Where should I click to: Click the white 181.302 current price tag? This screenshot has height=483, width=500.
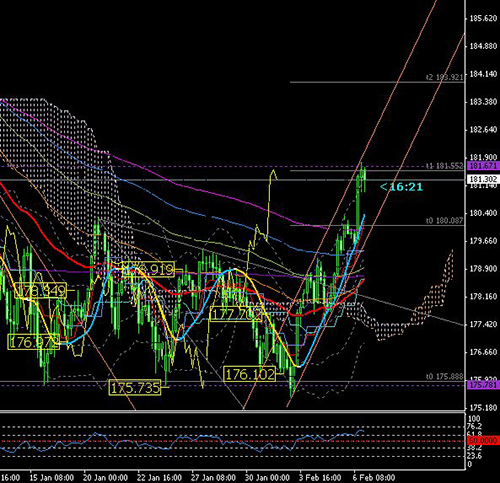click(x=483, y=179)
